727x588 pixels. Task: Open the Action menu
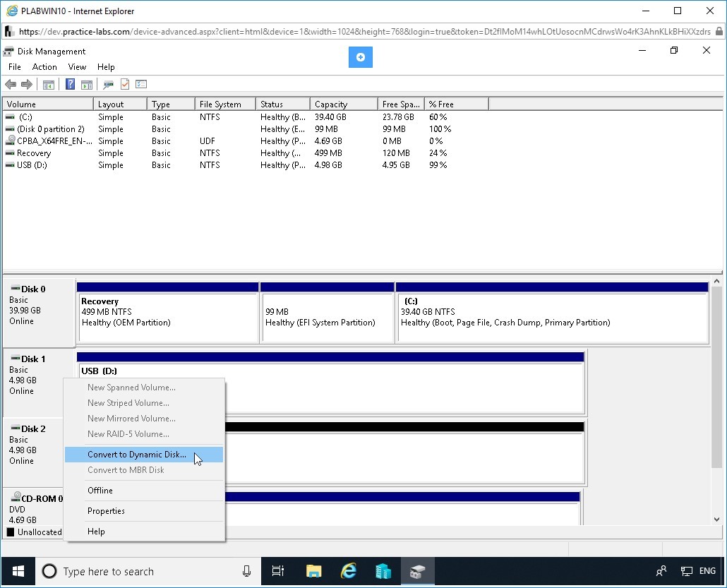pos(44,67)
